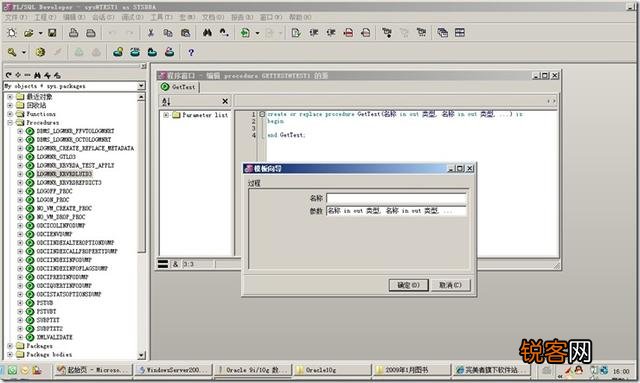Open the 会话(S) menu

pos(103,17)
